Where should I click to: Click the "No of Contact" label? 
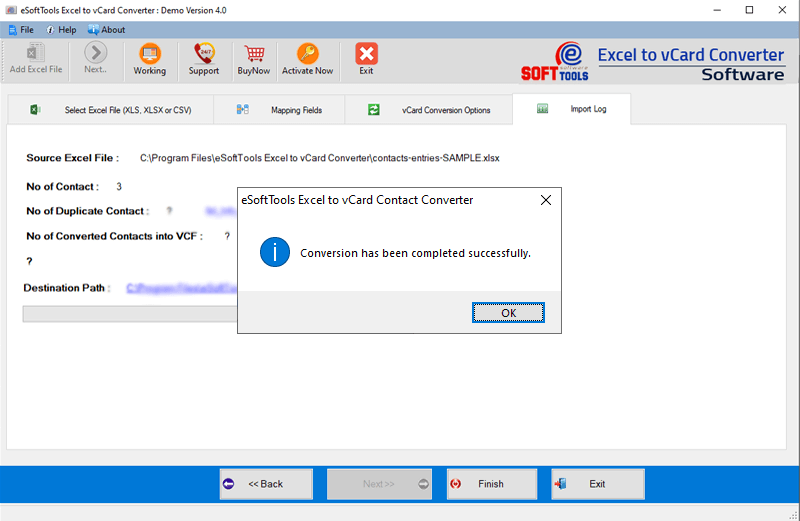coord(62,187)
